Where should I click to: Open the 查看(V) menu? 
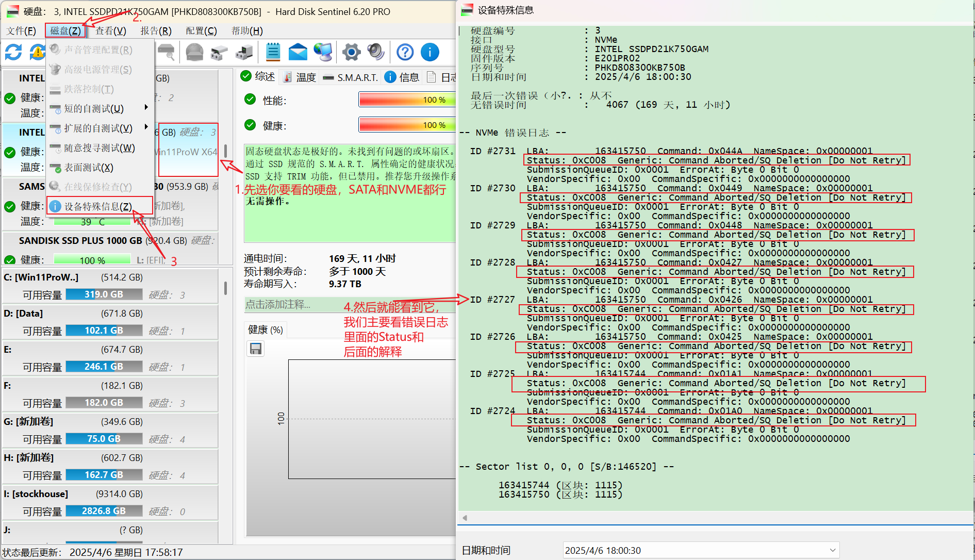(110, 31)
